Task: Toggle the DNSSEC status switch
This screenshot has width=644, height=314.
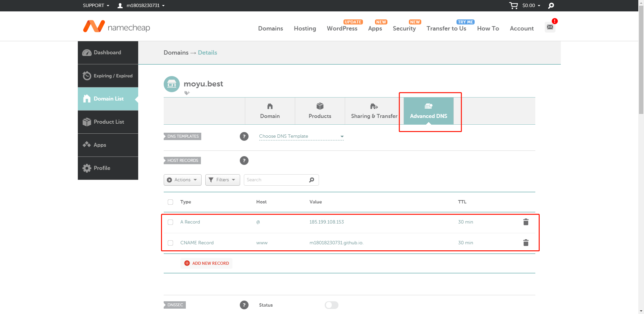Action: click(x=331, y=305)
